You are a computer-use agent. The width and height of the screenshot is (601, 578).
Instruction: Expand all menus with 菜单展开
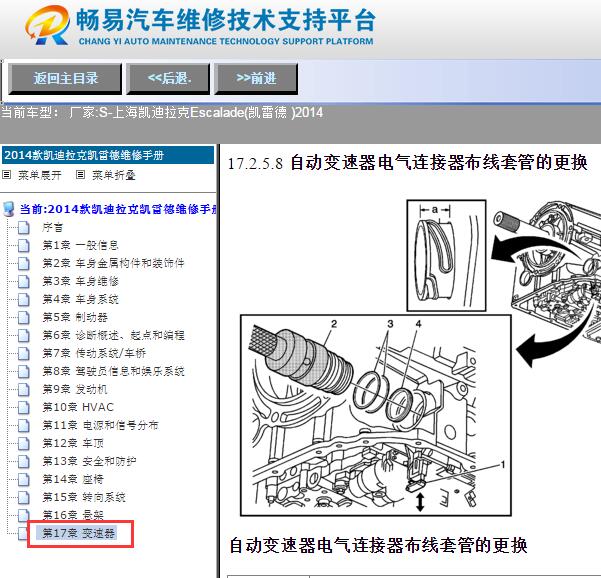pos(39,175)
